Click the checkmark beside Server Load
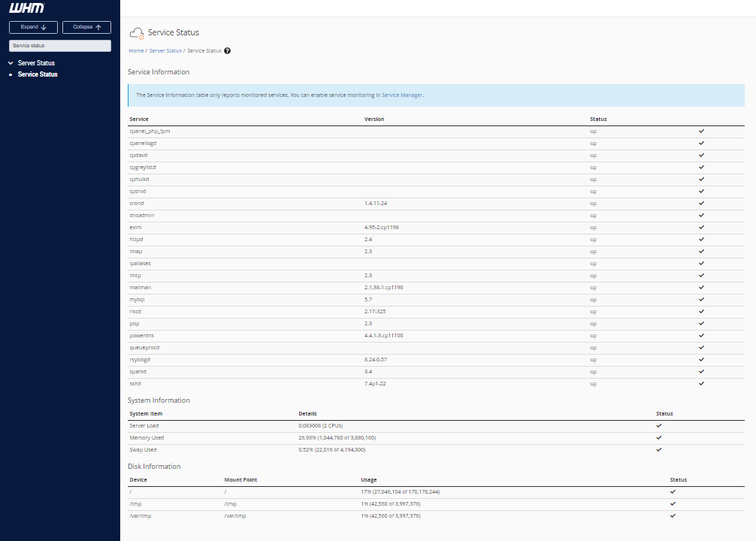The width and height of the screenshot is (756, 541). [x=659, y=425]
